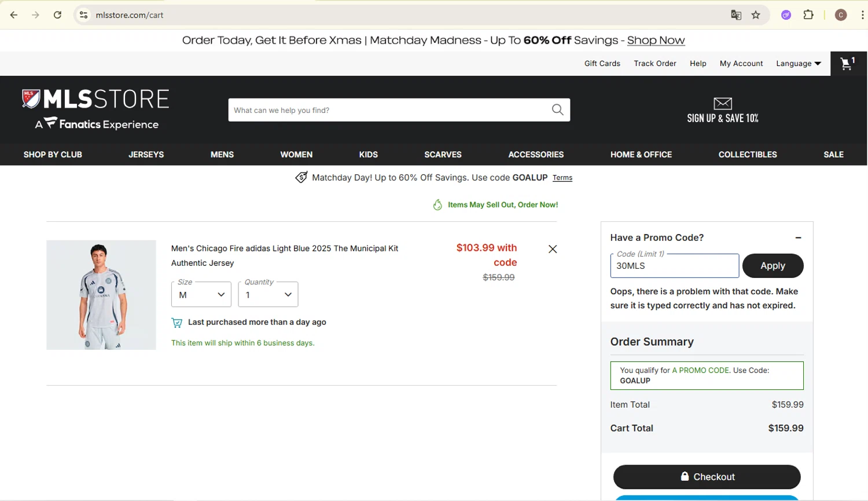
Task: Open the shopping cart icon
Action: pos(848,63)
